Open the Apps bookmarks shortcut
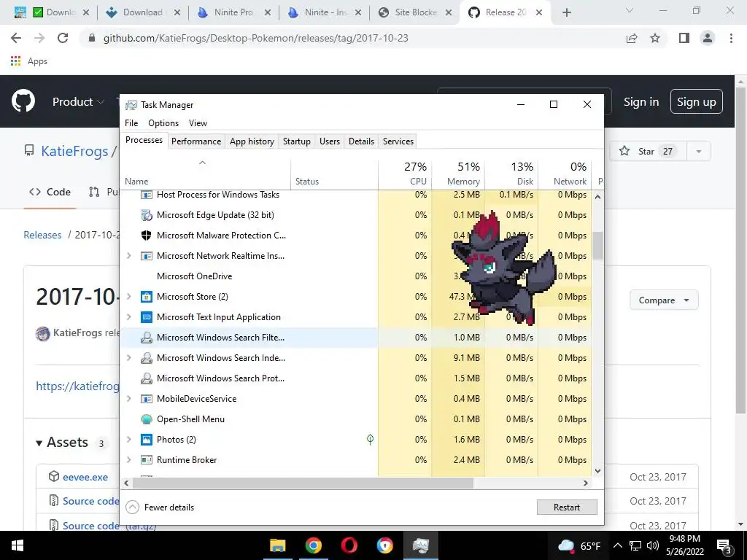Image resolution: width=747 pixels, height=560 pixels. [x=28, y=61]
